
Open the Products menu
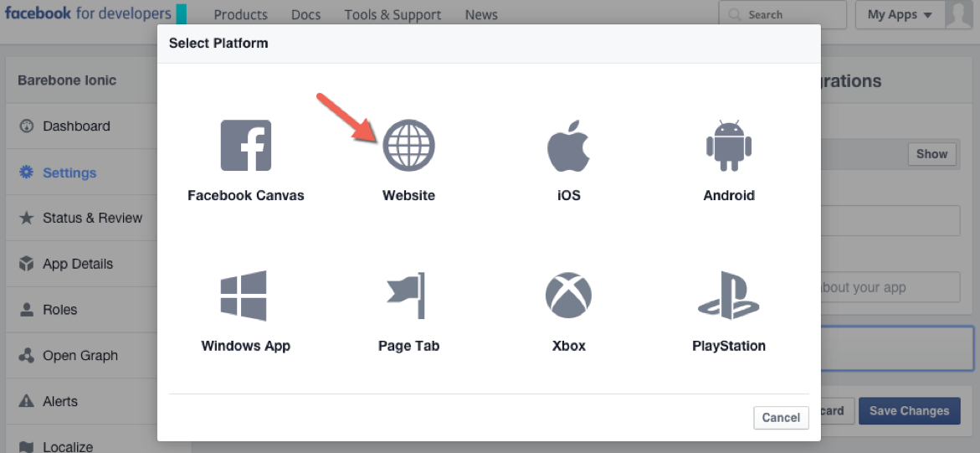coord(241,14)
